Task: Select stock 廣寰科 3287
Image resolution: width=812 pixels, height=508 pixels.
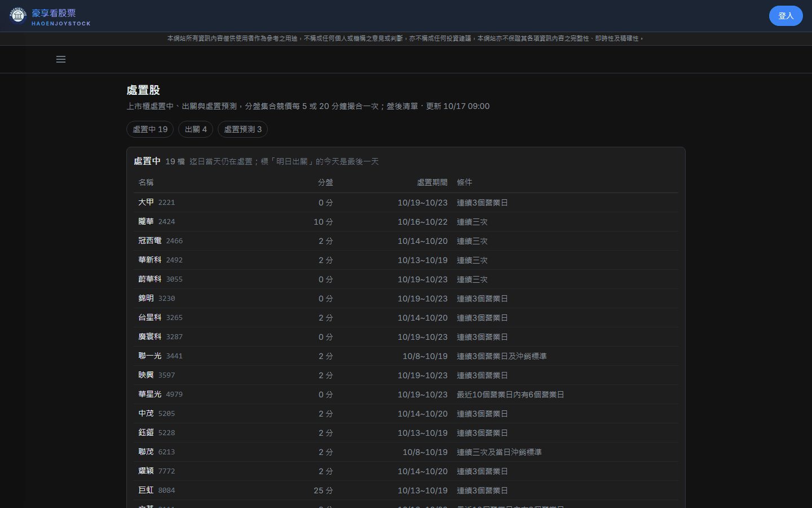Action: click(x=161, y=336)
